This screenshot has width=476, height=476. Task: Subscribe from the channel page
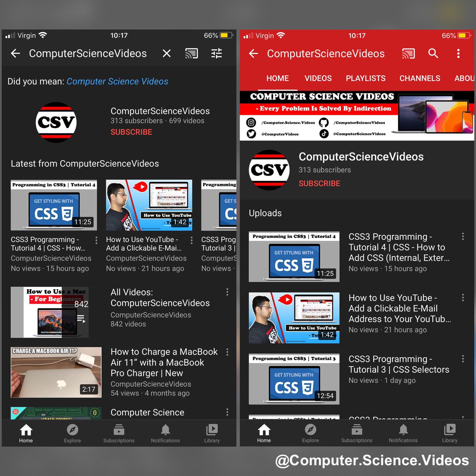[x=319, y=184]
